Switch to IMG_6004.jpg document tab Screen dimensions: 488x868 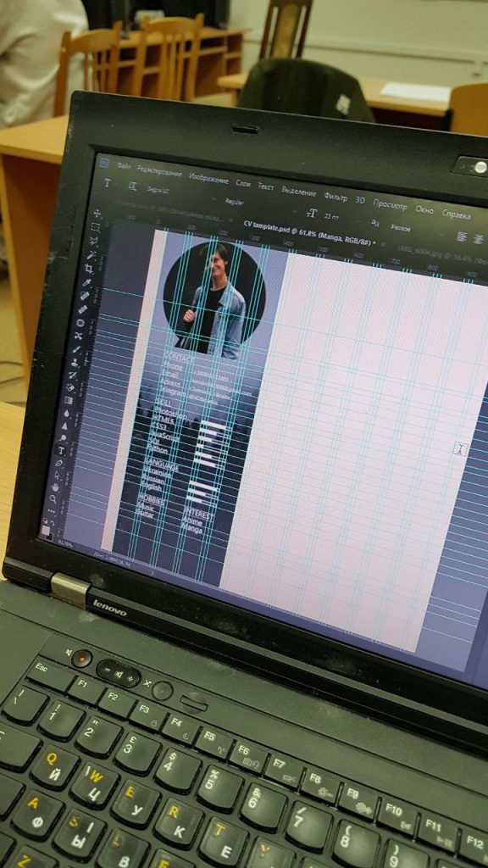[x=442, y=256]
